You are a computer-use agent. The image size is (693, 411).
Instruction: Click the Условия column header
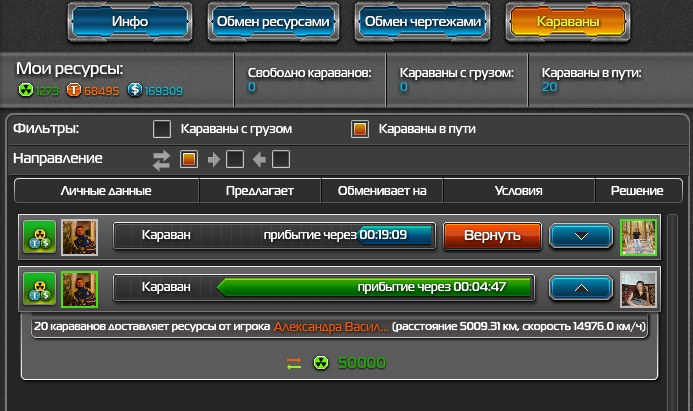(518, 191)
